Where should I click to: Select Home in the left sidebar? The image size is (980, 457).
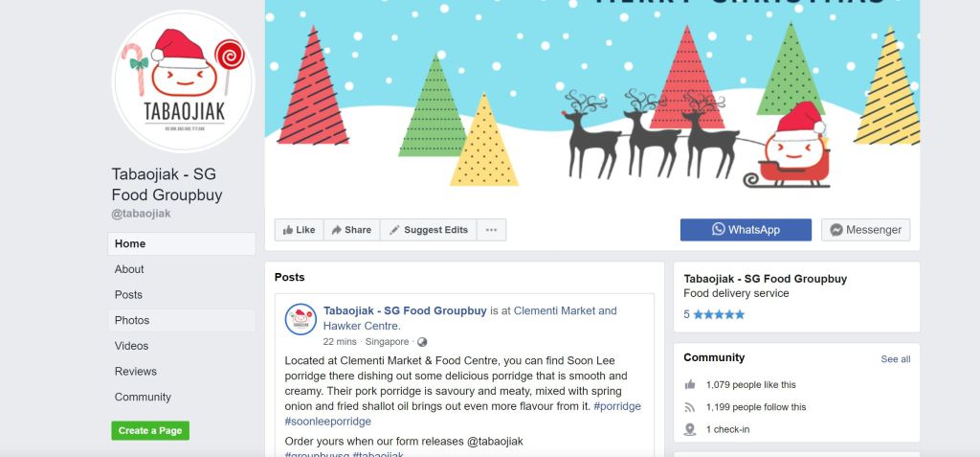point(181,243)
